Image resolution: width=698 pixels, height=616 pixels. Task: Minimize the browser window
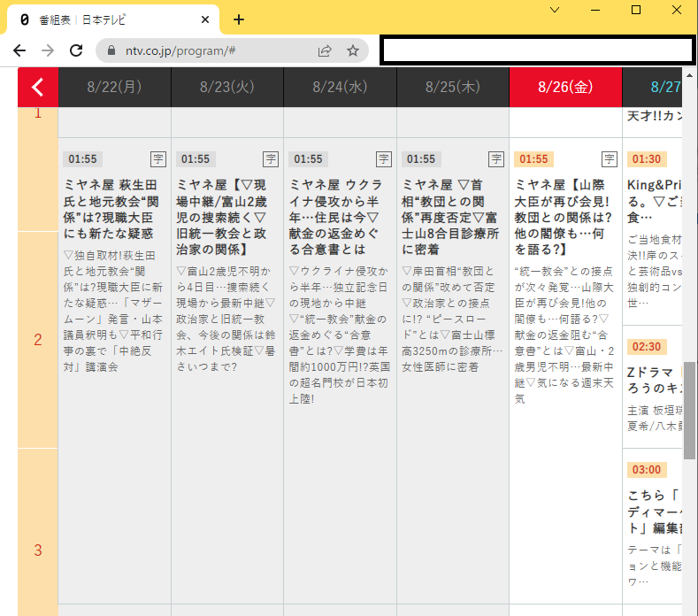coord(595,10)
